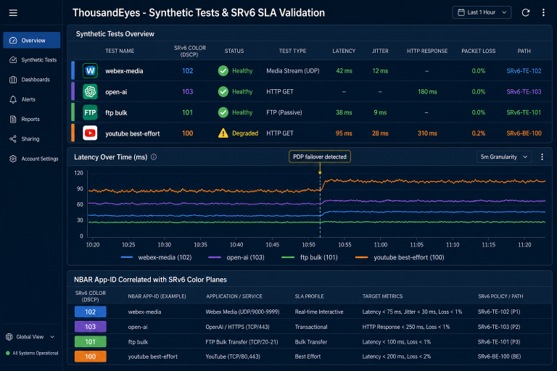Image resolution: width=557 pixels, height=371 pixels.
Task: Click the 310 ms HTTP response value
Action: [427, 133]
